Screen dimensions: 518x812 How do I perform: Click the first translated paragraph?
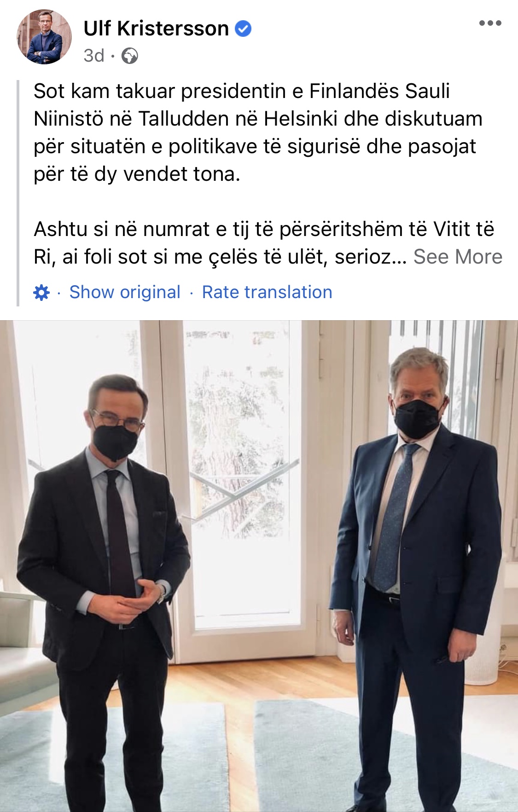click(258, 132)
